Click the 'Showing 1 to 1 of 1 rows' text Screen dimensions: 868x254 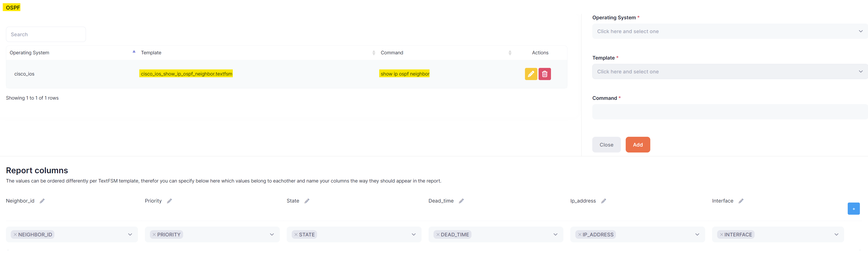point(32,98)
